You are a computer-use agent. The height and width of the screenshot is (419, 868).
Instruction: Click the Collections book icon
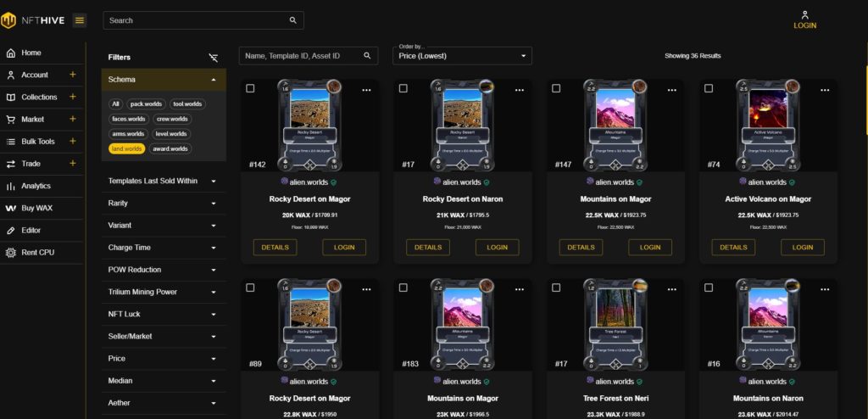coord(10,98)
